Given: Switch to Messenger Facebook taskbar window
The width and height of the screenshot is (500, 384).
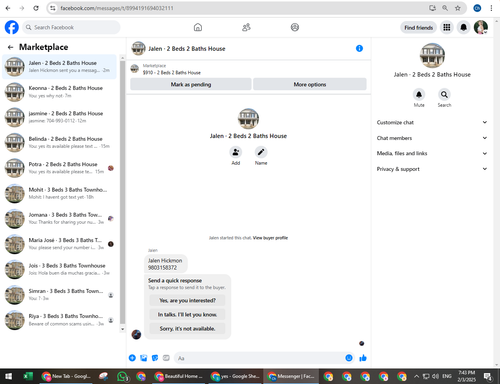Looking at the screenshot, I should pyautogui.click(x=291, y=376).
